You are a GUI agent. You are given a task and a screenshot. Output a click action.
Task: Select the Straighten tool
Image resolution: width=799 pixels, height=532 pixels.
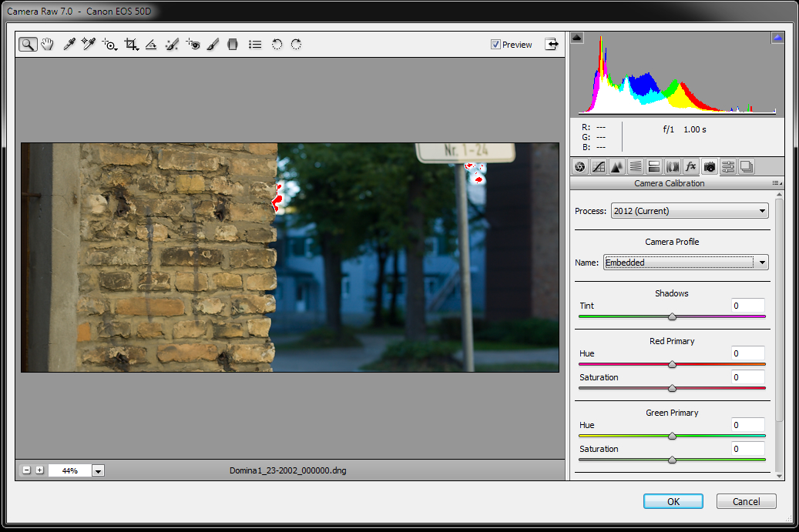coord(151,45)
